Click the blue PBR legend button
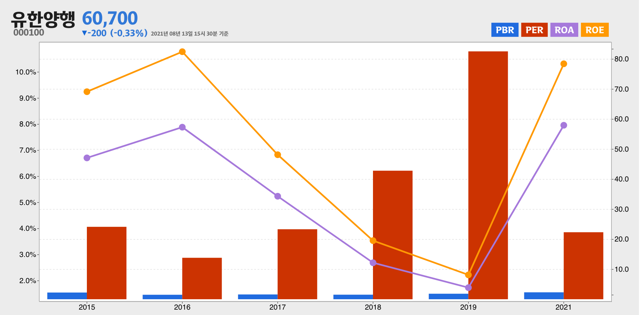Screen dimensions: 644x315 point(505,30)
